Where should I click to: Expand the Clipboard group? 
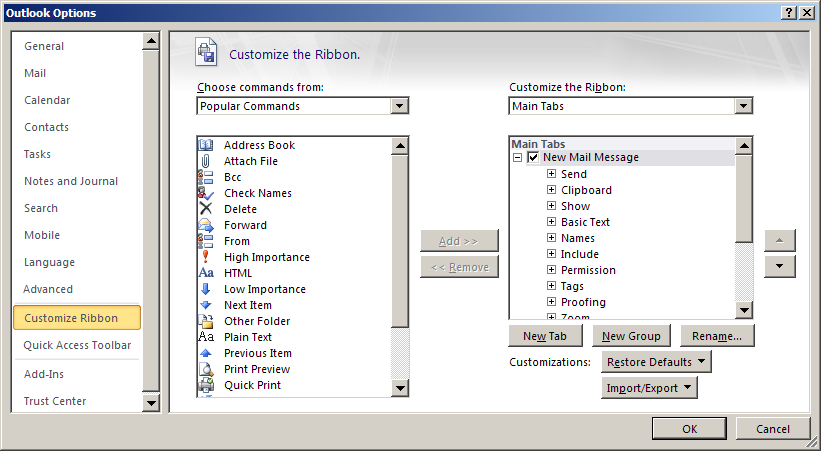click(551, 190)
